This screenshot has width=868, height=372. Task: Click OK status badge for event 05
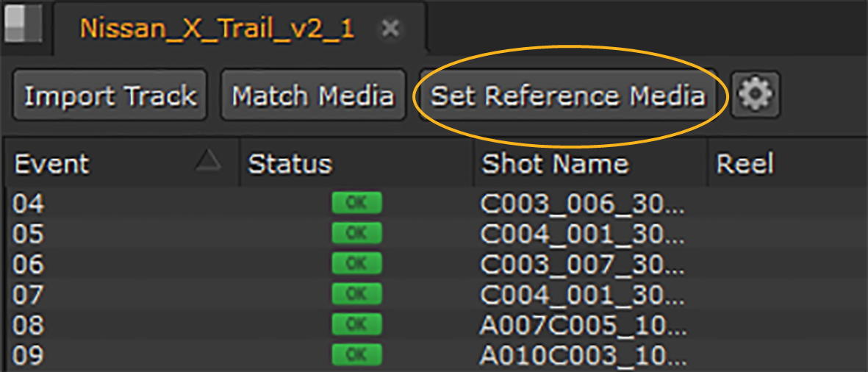pos(356,234)
